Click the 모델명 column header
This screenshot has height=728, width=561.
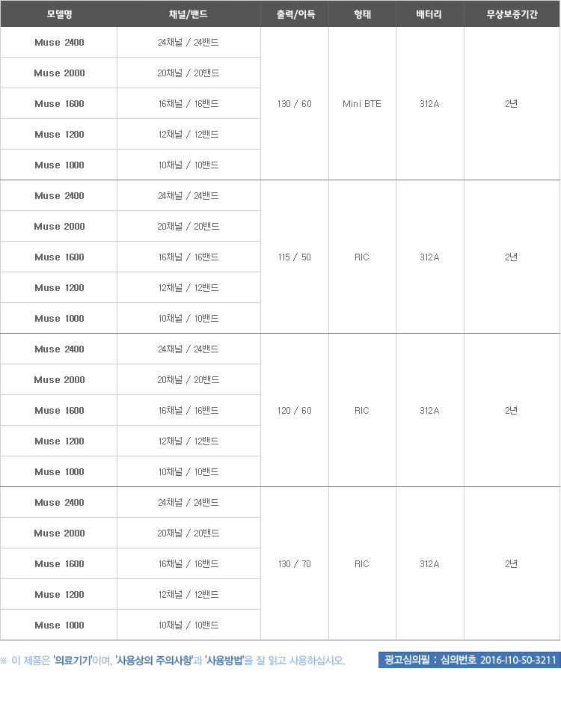click(59, 14)
